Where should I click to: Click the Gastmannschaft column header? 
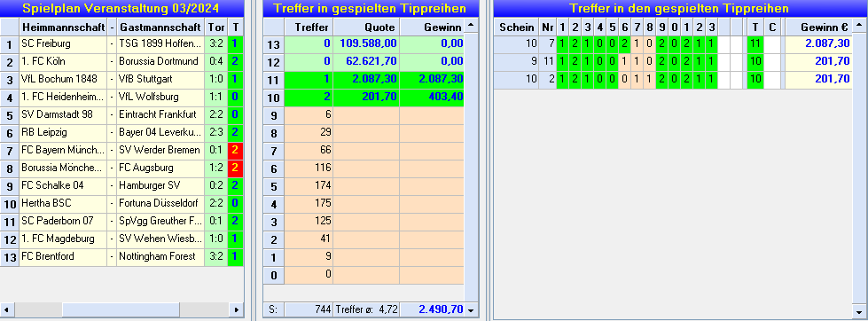[x=160, y=27]
